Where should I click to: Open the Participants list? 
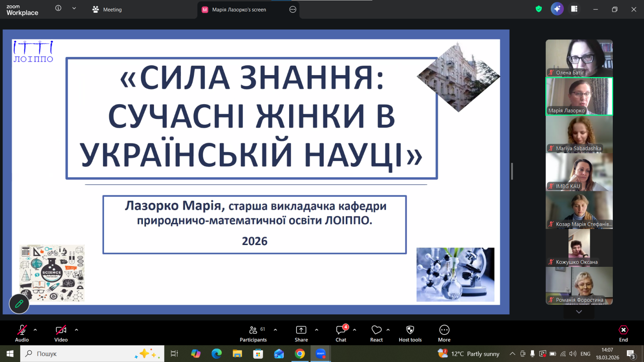click(x=253, y=333)
